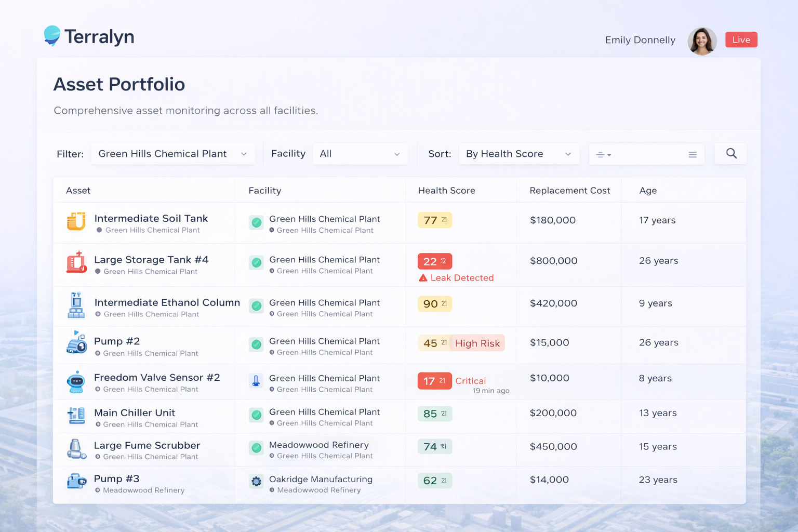Toggle Meadowwood Refinery status badge for Large Fume Scrubber

coord(256,448)
